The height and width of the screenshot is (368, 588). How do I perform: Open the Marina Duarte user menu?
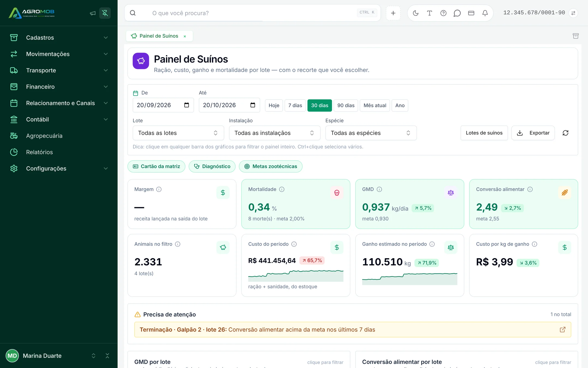[51, 356]
